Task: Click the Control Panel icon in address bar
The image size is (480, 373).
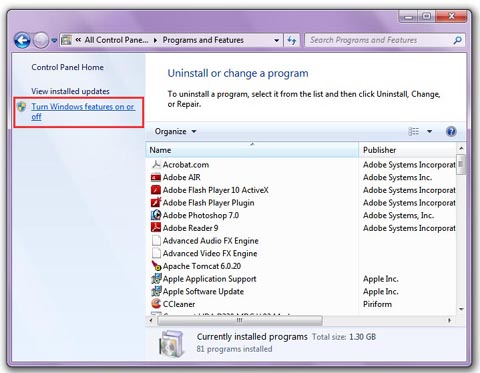Action: 67,40
